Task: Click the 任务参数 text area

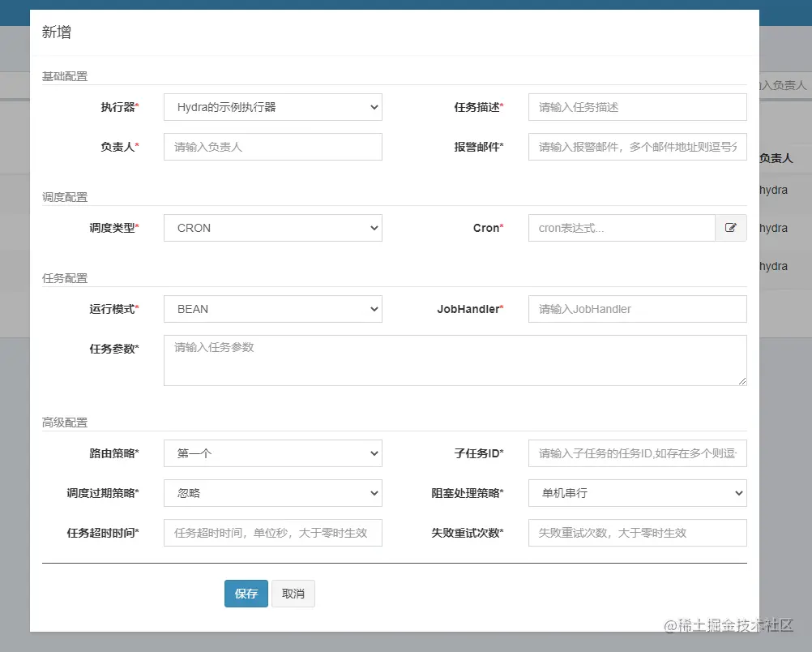Action: click(x=455, y=360)
